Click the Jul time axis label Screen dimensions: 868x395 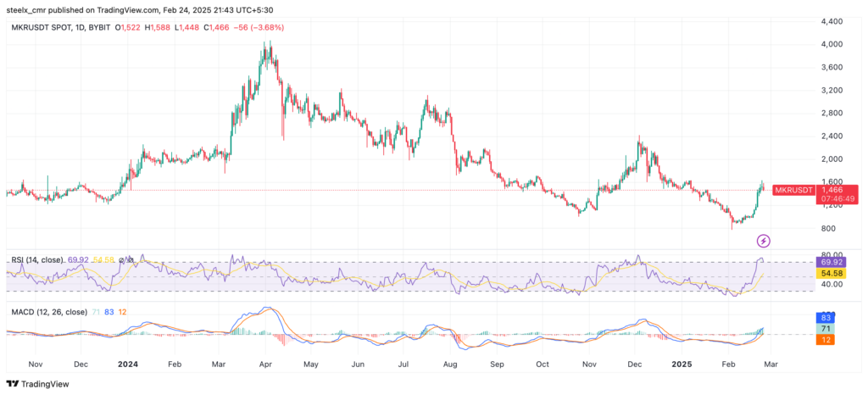(x=403, y=364)
